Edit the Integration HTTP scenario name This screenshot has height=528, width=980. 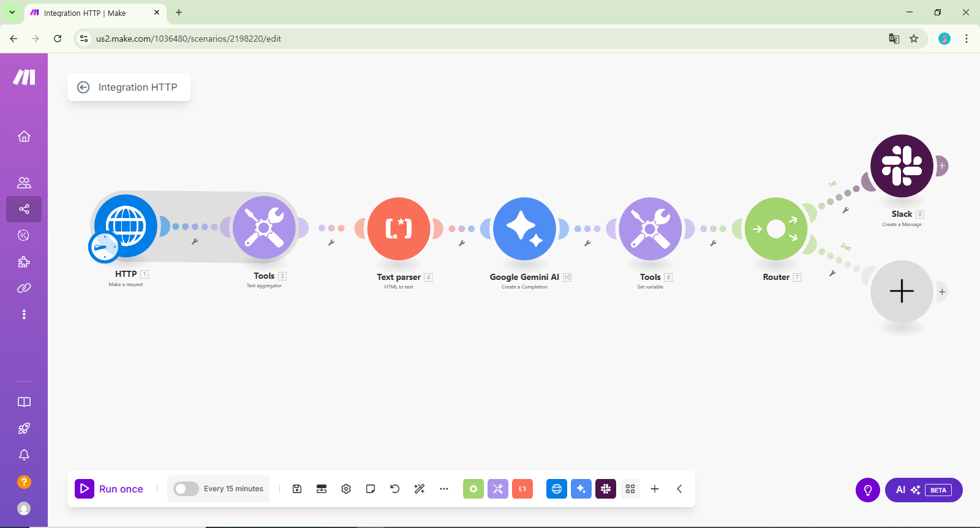click(138, 88)
